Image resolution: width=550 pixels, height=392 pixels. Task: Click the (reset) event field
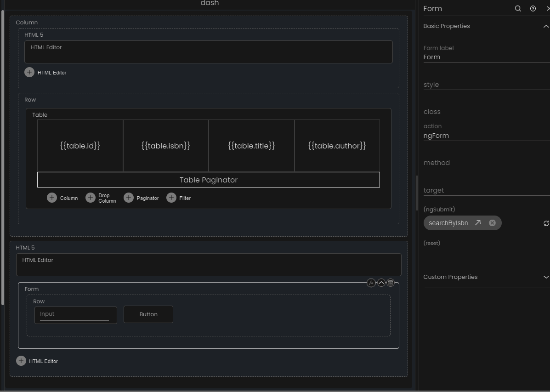coord(487,253)
